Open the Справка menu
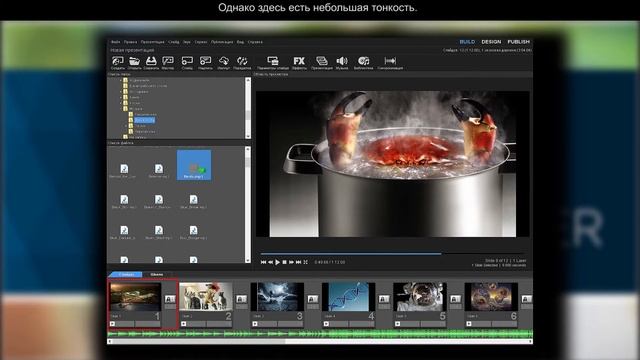 point(255,42)
